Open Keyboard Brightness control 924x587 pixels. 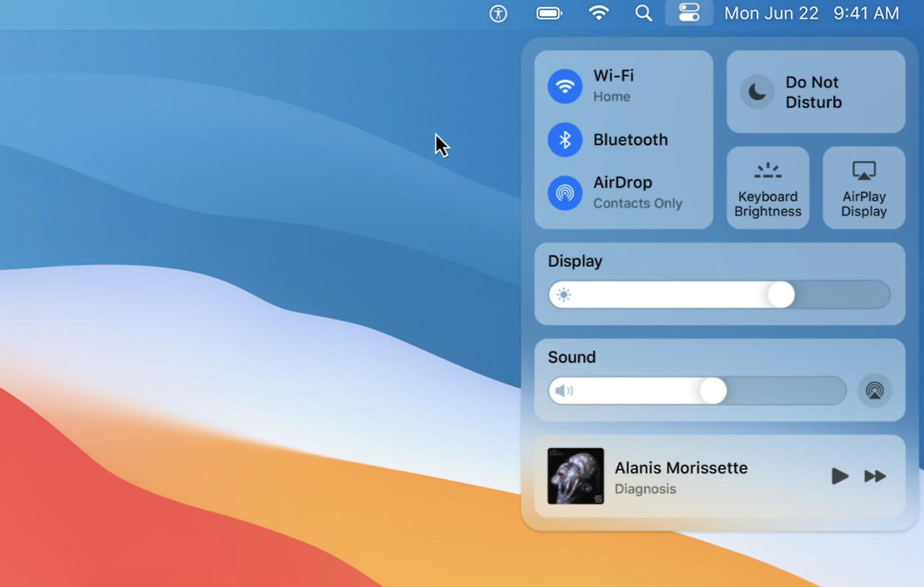tap(768, 188)
